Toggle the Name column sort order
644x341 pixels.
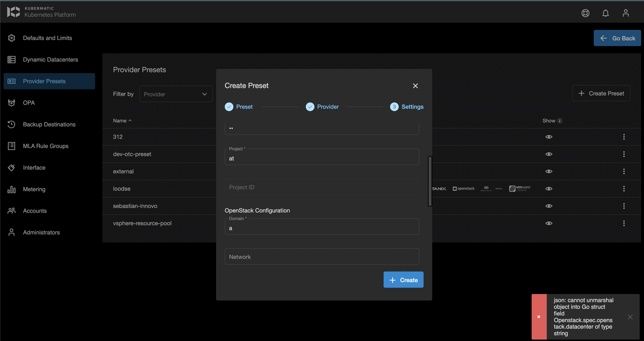122,120
